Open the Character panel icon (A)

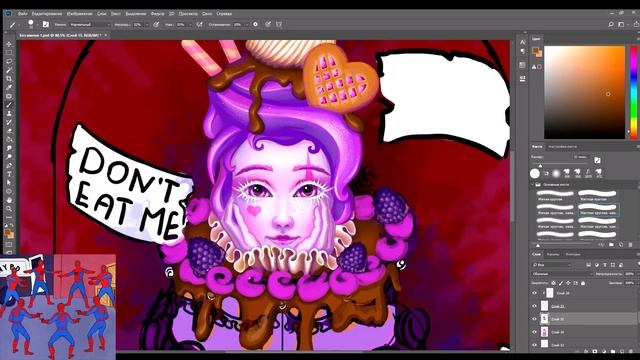coord(522,42)
